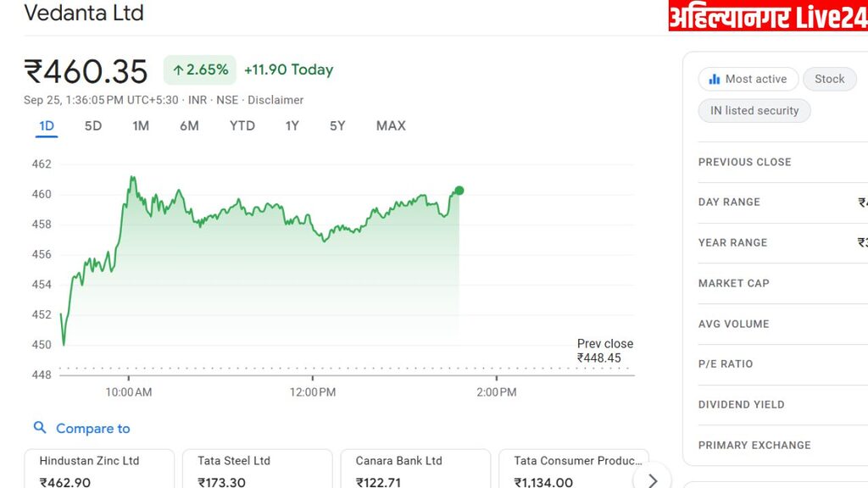Click the Compare to link
Viewport: 868px width, 488px height.
click(x=93, y=429)
